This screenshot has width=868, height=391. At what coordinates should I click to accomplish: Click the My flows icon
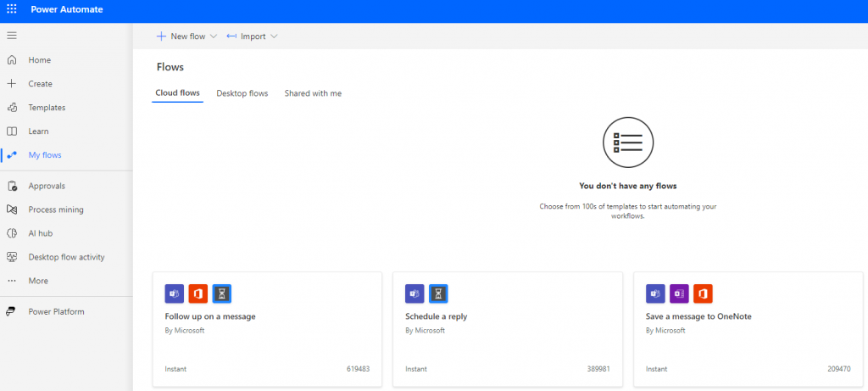(12, 155)
